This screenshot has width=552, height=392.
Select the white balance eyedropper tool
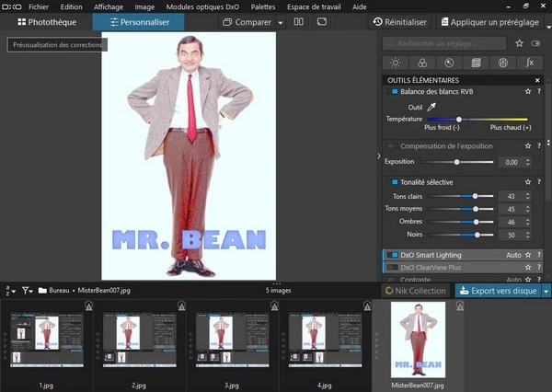431,107
